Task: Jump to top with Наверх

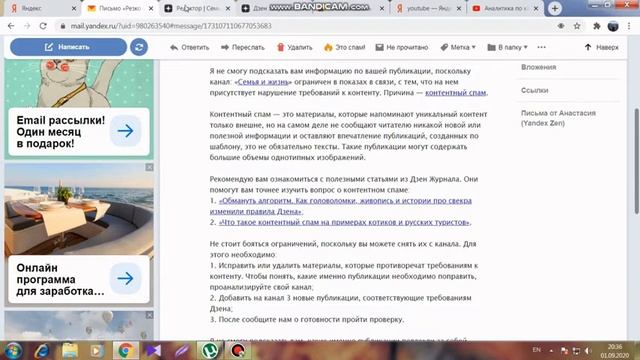Action: [602, 47]
